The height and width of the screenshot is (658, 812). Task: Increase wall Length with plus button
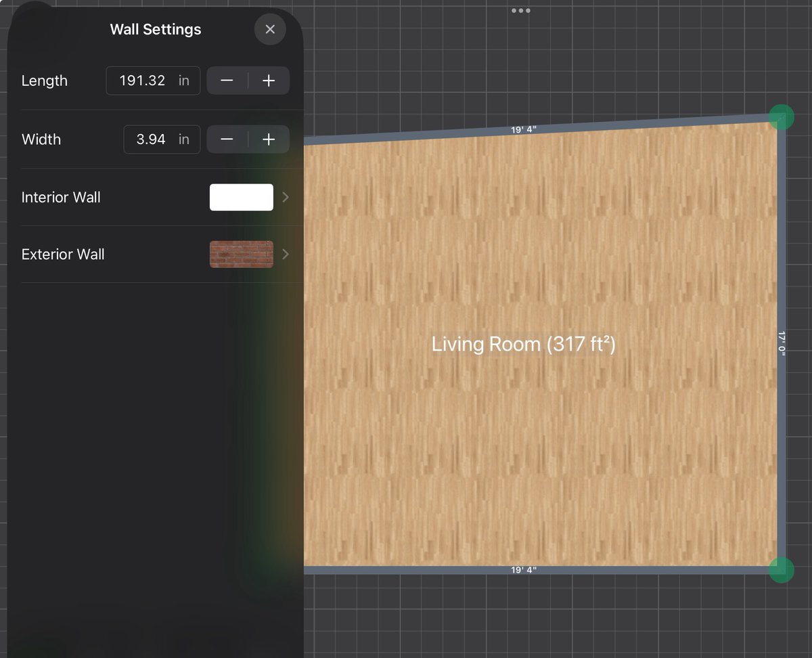click(269, 81)
